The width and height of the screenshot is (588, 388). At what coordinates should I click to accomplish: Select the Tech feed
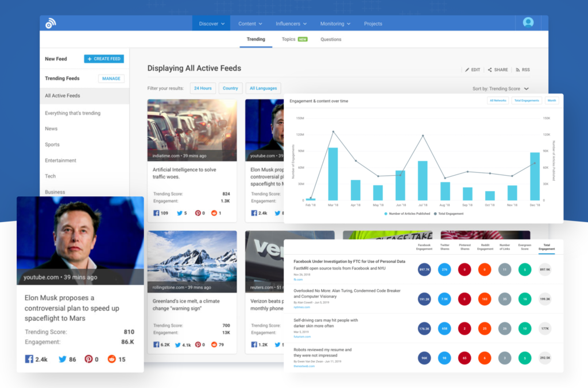tap(51, 176)
